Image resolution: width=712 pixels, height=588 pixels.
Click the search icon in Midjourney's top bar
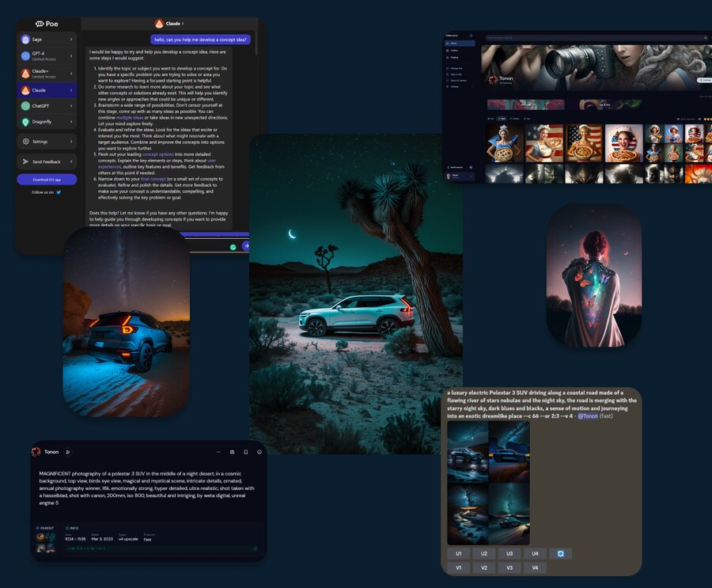[706, 37]
